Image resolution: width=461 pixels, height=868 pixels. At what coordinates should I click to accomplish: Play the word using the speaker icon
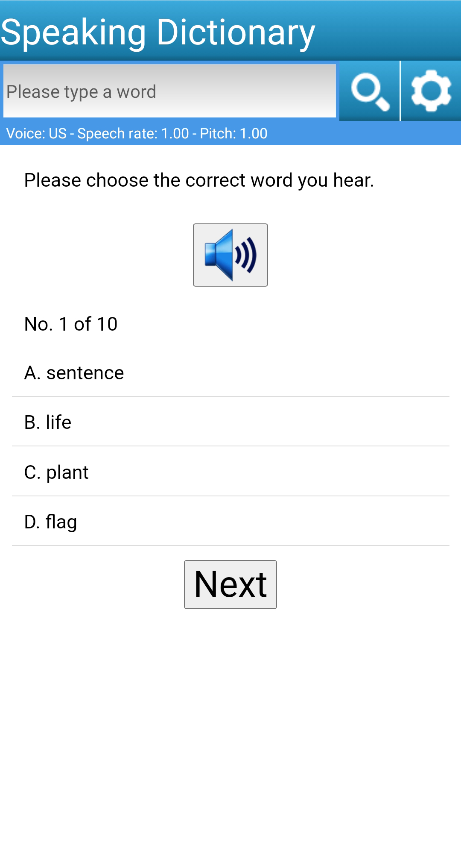tap(230, 255)
